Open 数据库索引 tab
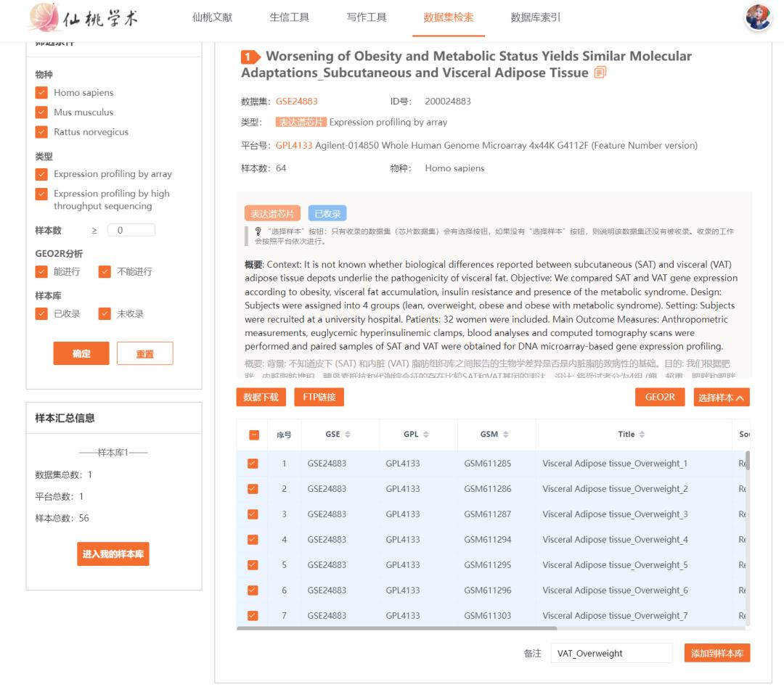This screenshot has width=784, height=687. click(x=536, y=17)
